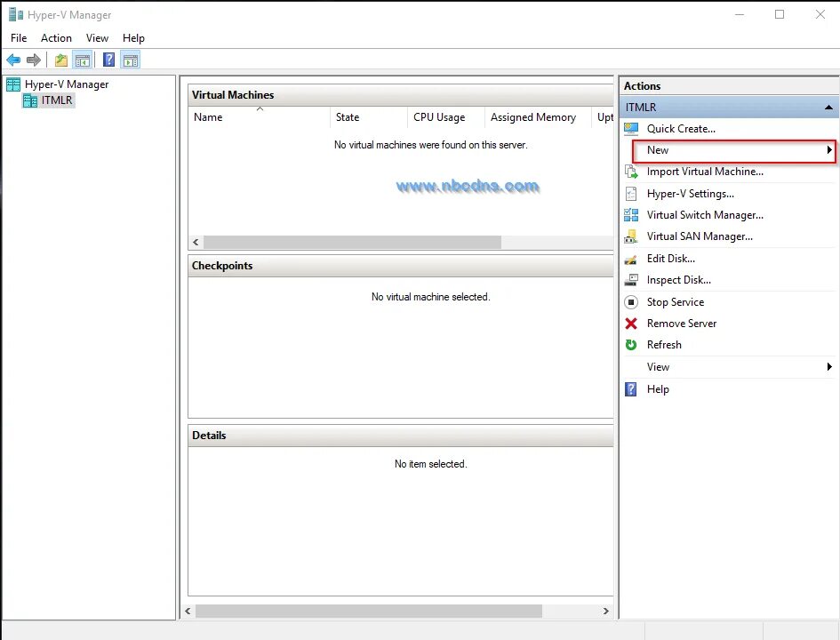Collapse the ITMLR actions section arrow
The height and width of the screenshot is (640, 840).
point(828,108)
